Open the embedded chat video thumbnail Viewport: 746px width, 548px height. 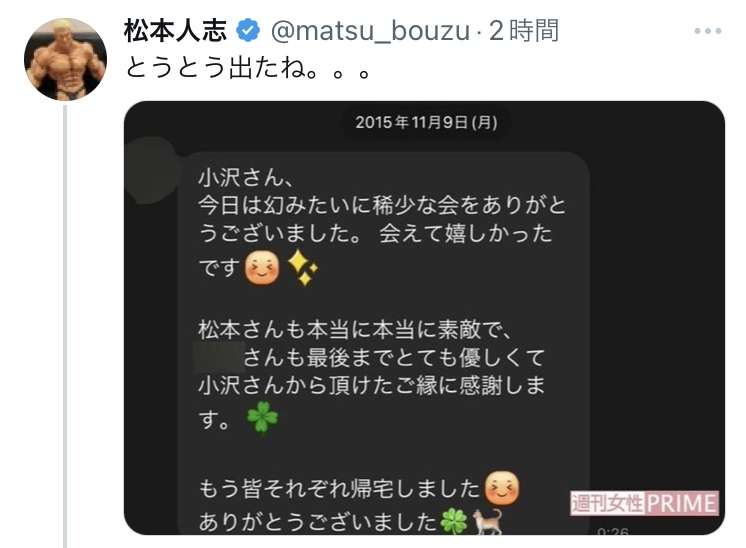pyautogui.click(x=424, y=318)
